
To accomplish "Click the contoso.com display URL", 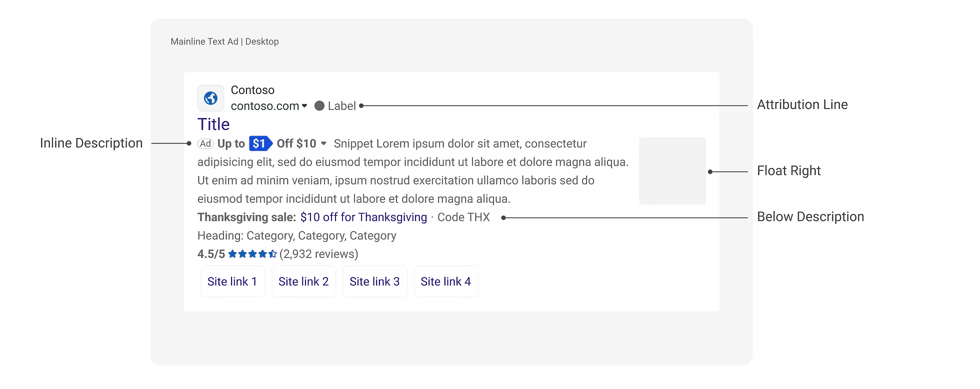I will coord(264,106).
